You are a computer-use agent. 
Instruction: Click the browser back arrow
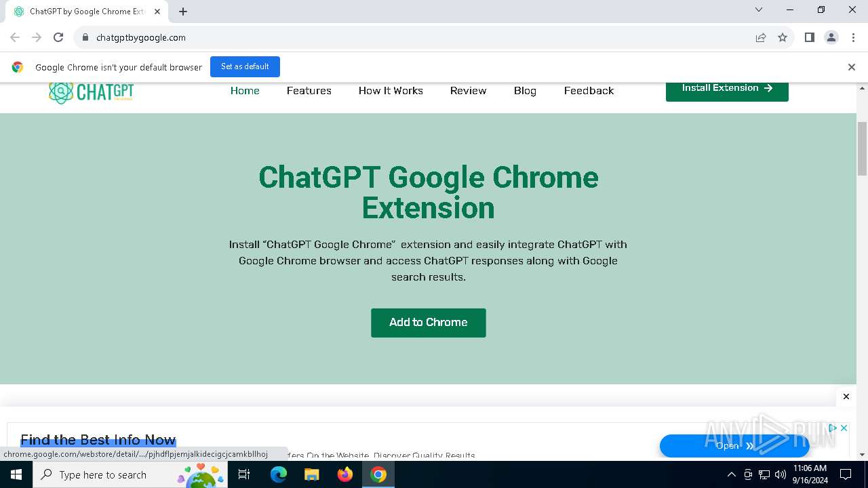15,37
